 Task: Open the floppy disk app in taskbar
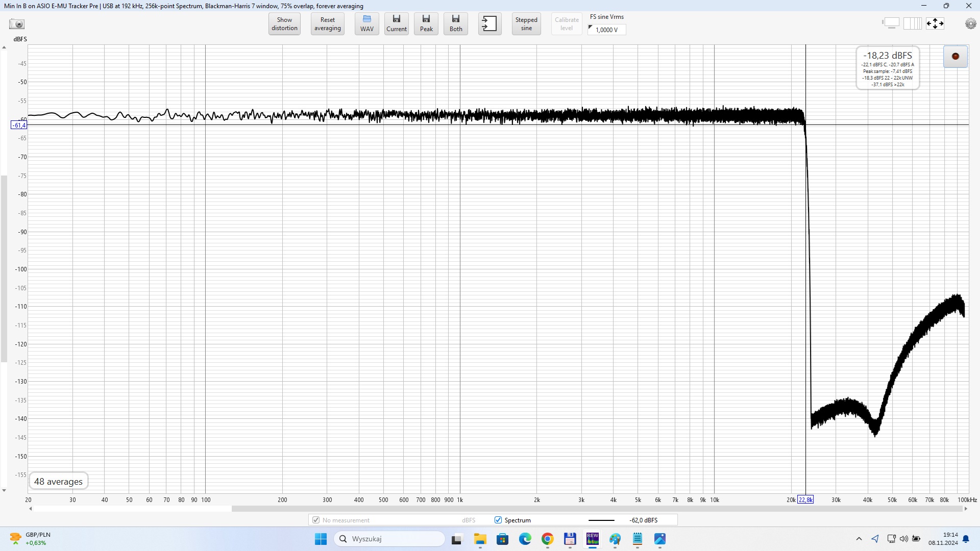tap(570, 539)
